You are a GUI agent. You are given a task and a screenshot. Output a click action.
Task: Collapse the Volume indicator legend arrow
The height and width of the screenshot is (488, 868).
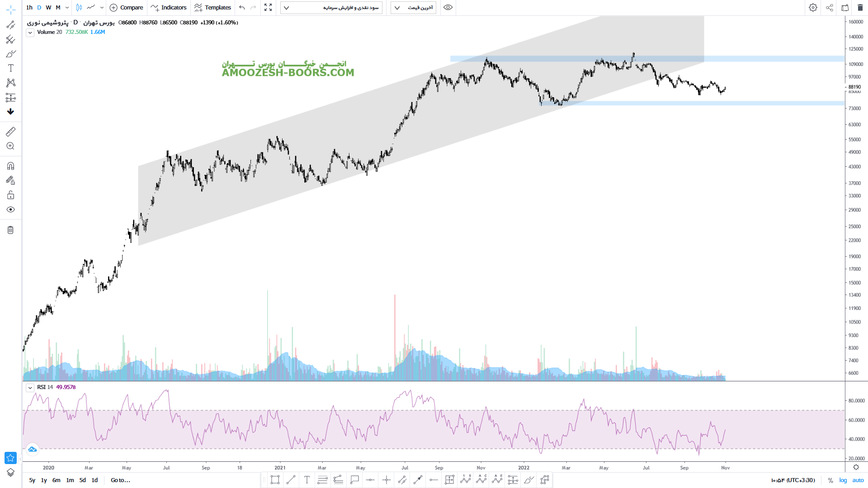[x=30, y=33]
